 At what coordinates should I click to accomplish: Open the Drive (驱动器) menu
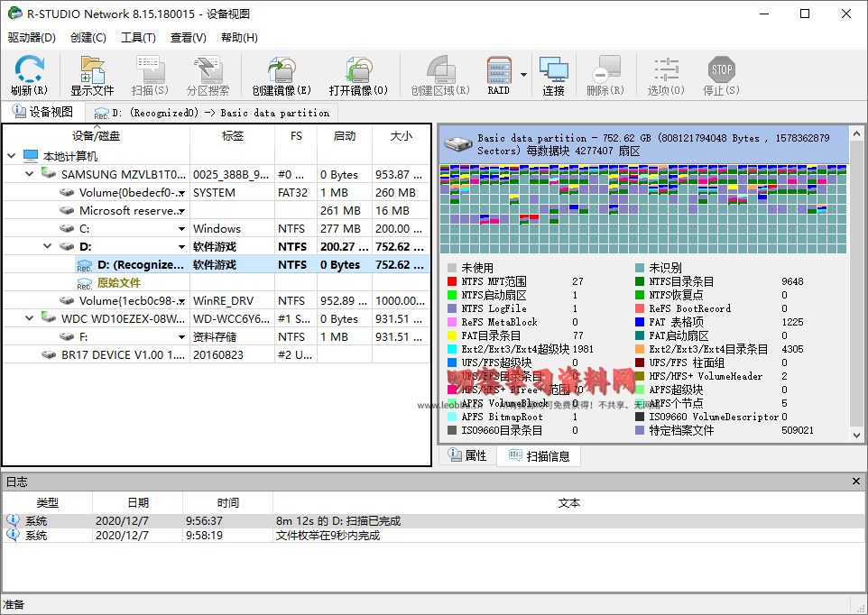[32, 38]
